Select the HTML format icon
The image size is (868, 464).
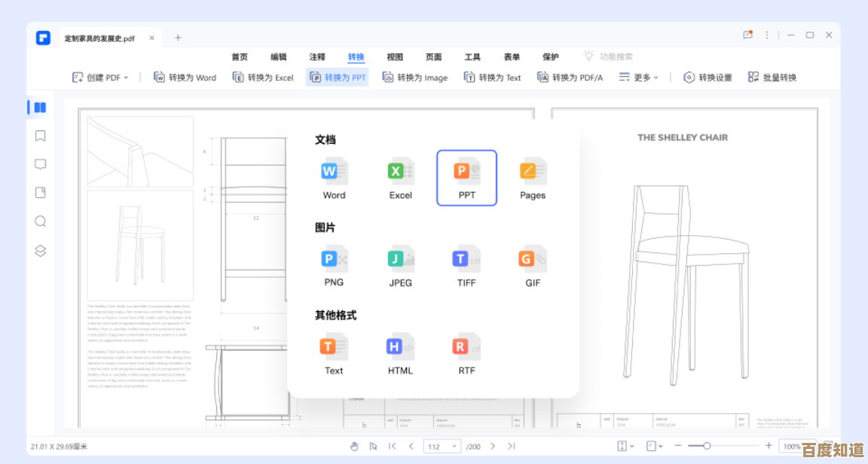pos(399,346)
